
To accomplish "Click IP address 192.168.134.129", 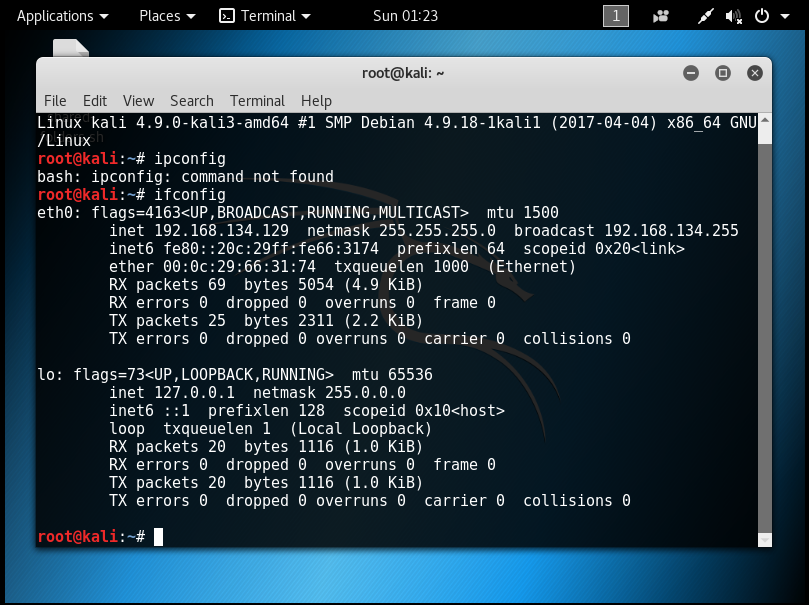I will click(221, 231).
